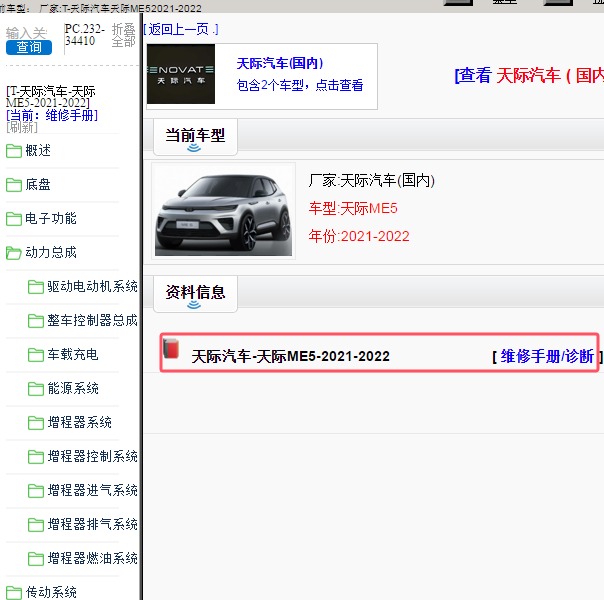
Task: Open 天际汽车-天际ME5-2021-2022 manual entry
Action: pyautogui.click(x=290, y=356)
